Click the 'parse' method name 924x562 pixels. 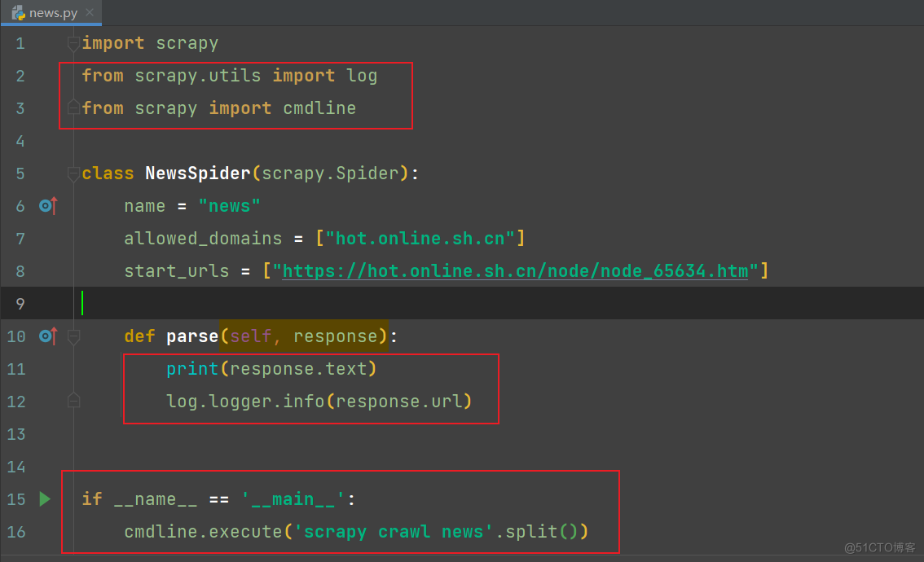tap(192, 336)
